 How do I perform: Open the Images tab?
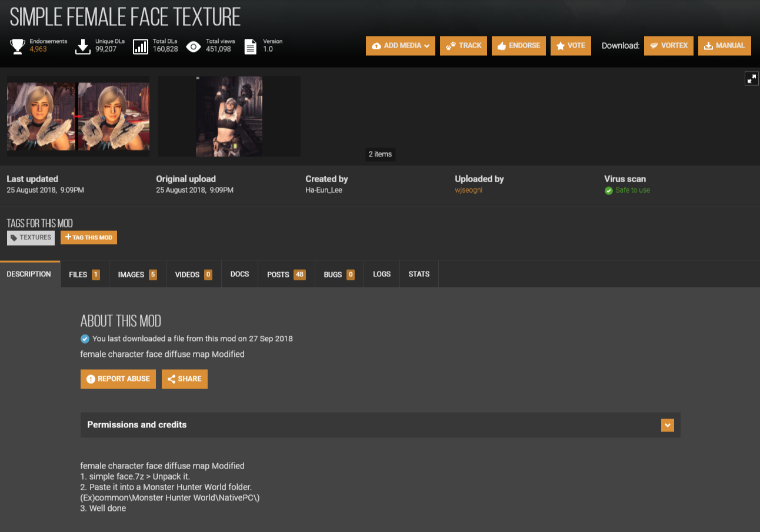138,275
